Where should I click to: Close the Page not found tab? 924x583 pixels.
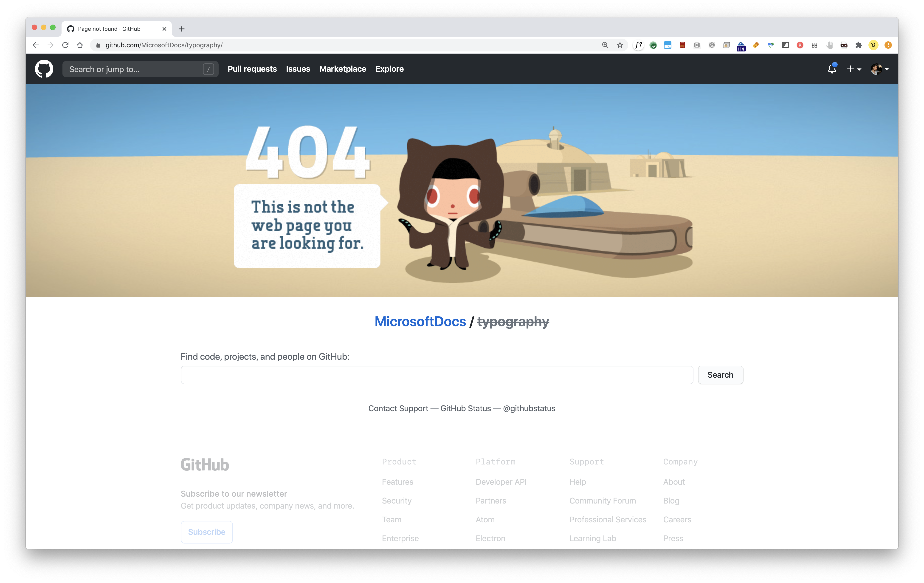(x=164, y=29)
